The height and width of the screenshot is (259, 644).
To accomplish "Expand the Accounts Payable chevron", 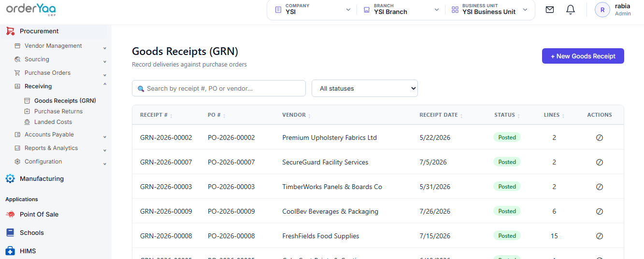I will tap(105, 137).
